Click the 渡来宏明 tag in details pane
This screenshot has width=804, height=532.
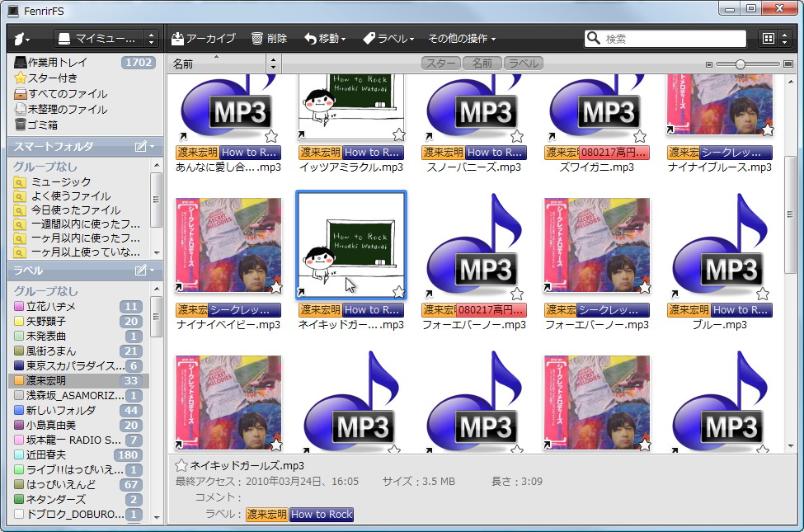(x=266, y=515)
